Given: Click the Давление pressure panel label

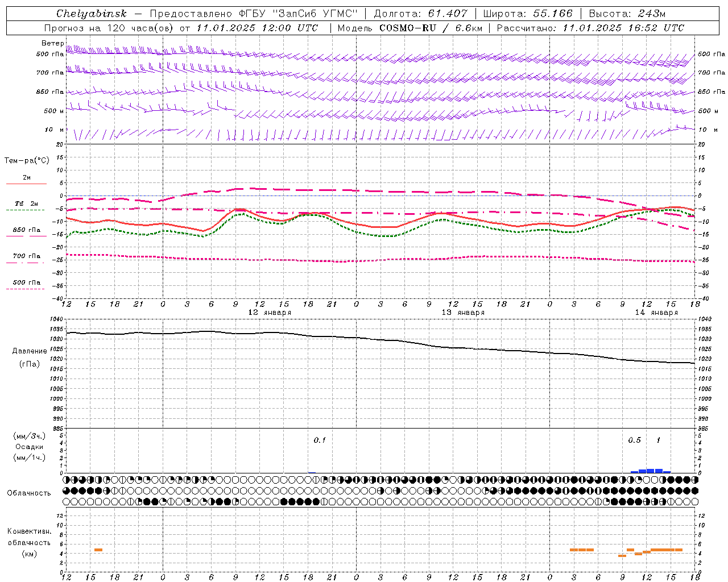Looking at the screenshot, I should (30, 351).
